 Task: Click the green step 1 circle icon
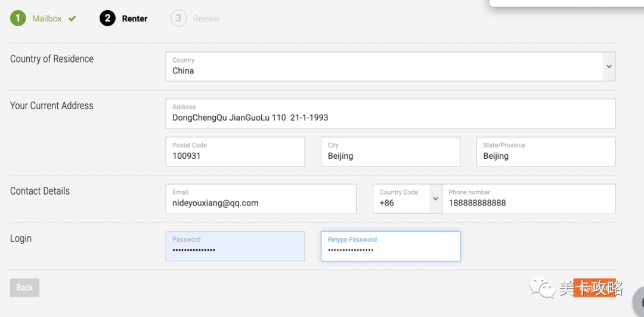(x=18, y=19)
